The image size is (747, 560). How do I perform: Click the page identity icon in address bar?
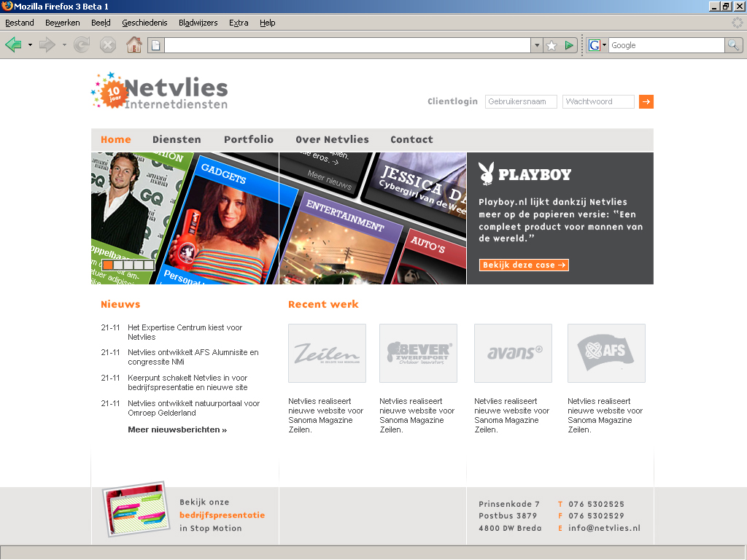156,45
